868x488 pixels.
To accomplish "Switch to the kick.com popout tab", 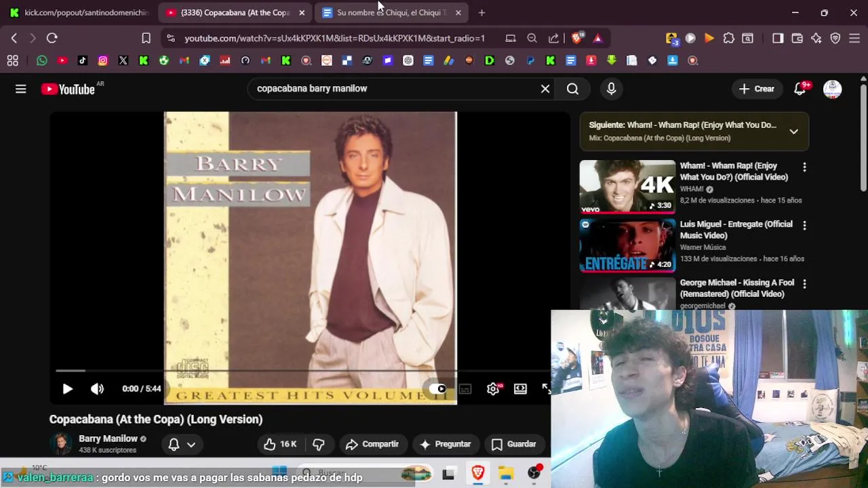I will (x=79, y=12).
